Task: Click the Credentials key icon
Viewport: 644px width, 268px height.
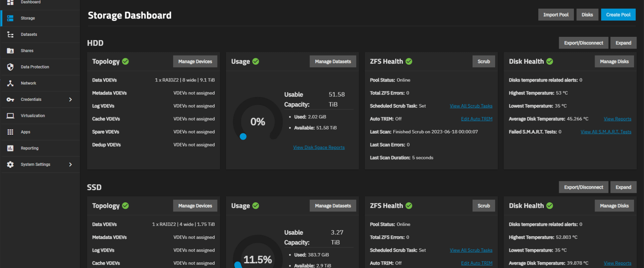Action: click(x=10, y=99)
